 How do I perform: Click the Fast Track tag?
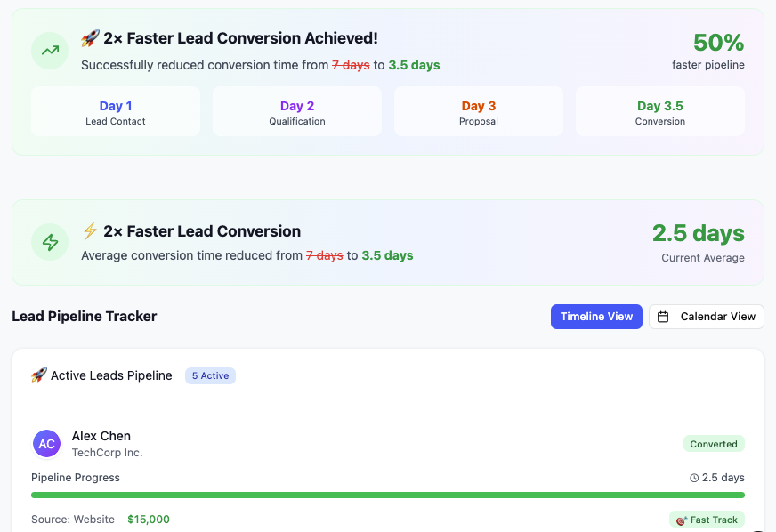pyautogui.click(x=707, y=520)
